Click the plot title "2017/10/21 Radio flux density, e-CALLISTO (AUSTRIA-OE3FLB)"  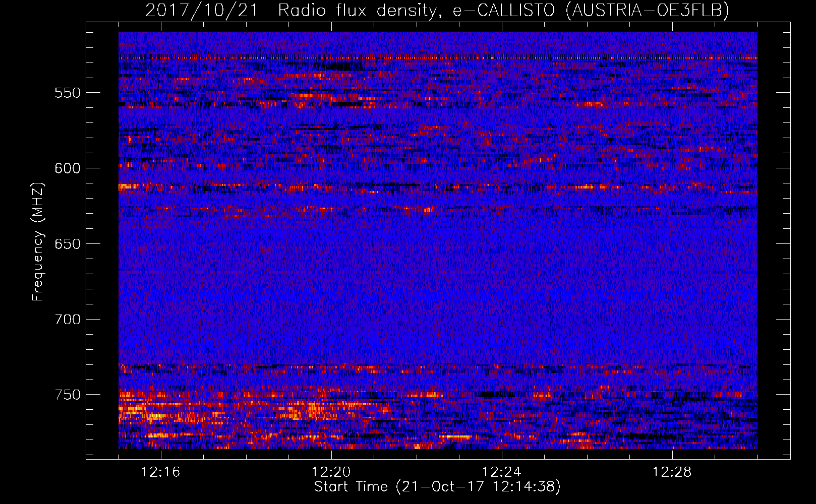[437, 10]
